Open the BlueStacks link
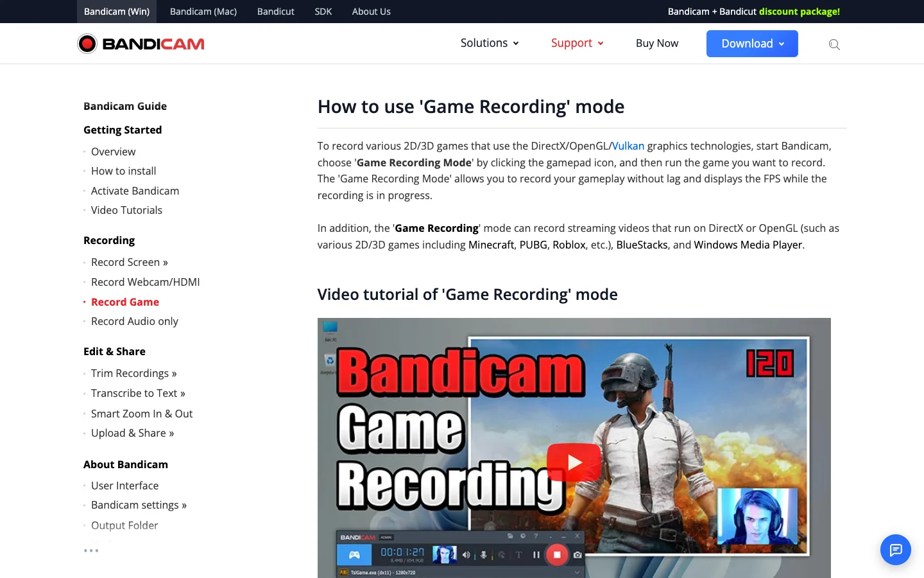 pyautogui.click(x=642, y=245)
